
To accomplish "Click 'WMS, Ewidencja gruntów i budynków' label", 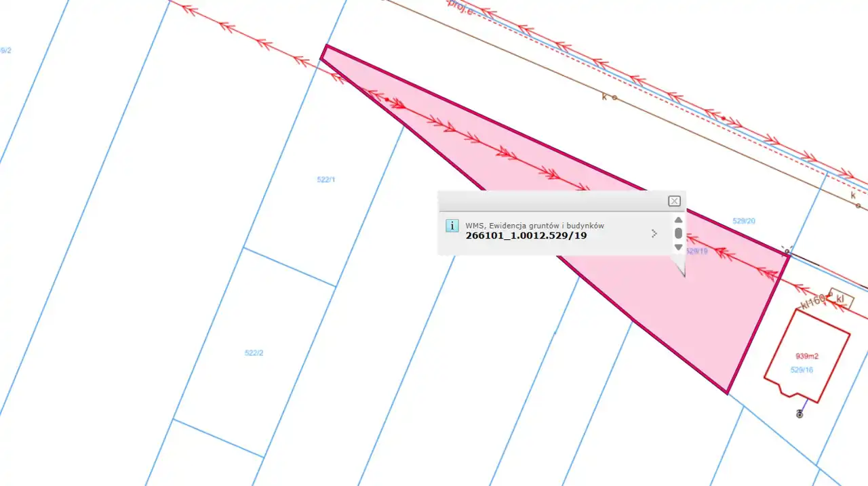I will tap(534, 225).
